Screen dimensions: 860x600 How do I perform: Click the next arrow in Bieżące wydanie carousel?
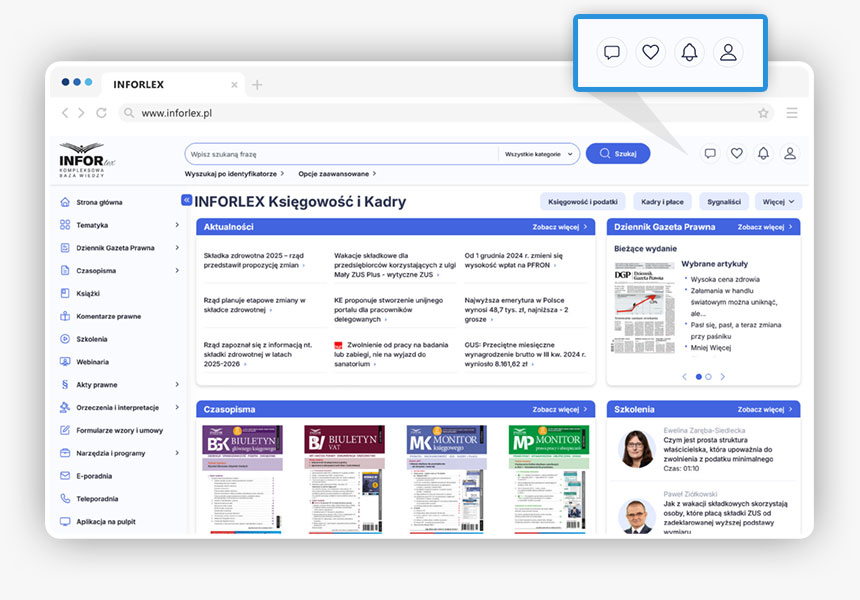723,377
